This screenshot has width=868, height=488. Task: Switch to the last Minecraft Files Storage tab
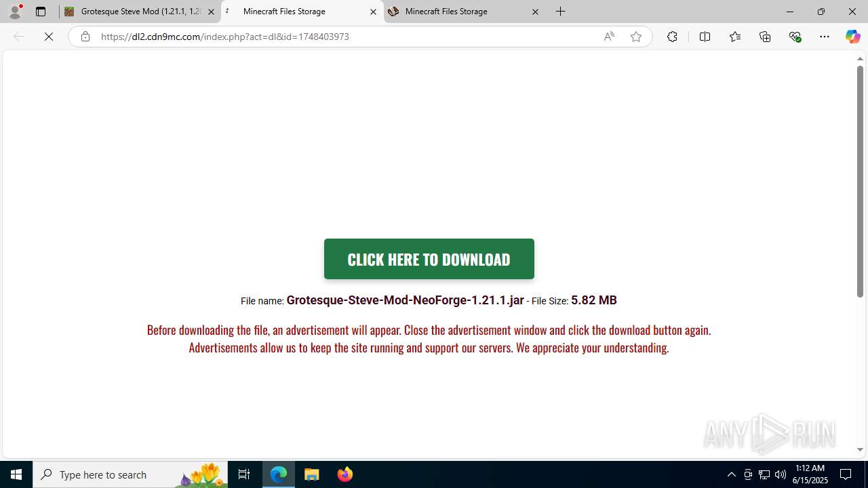465,12
